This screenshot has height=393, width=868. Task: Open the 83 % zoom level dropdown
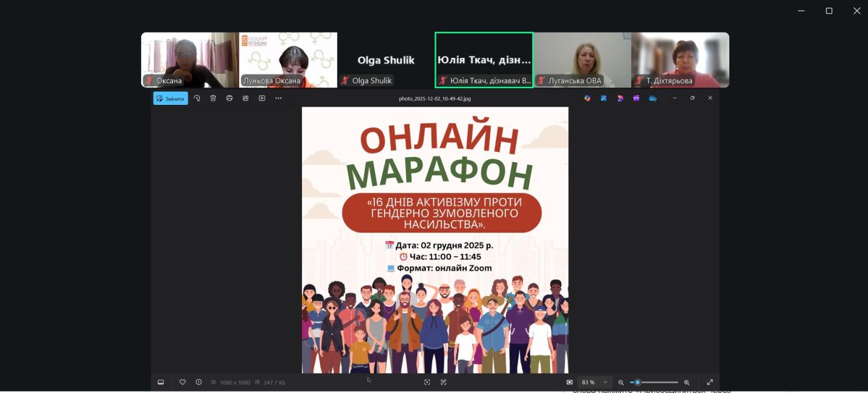pyautogui.click(x=595, y=382)
